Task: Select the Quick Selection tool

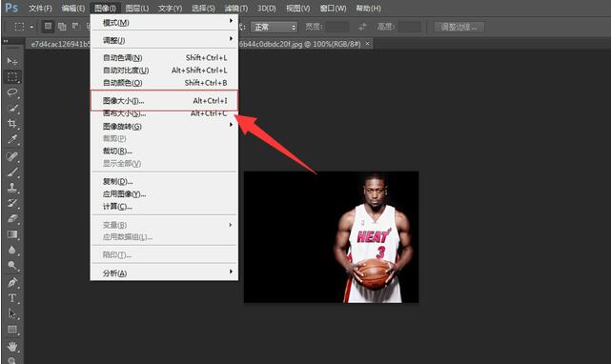Action: [x=12, y=109]
